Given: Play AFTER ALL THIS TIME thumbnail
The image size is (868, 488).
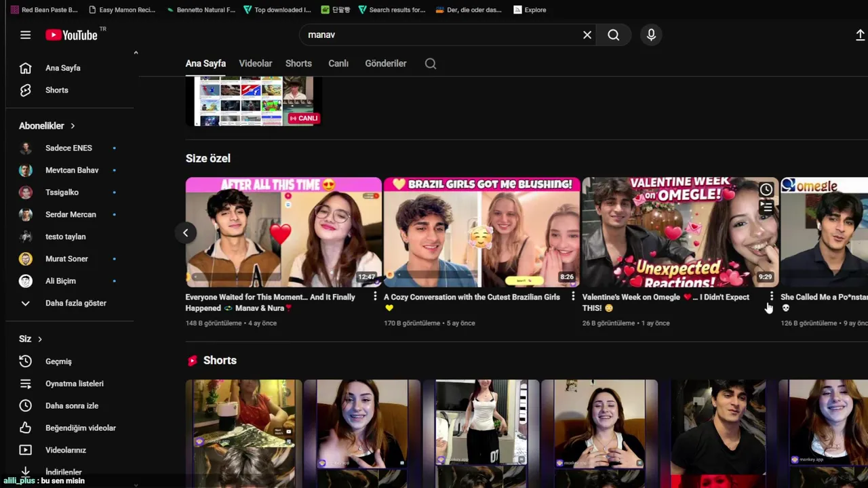Looking at the screenshot, I should pos(283,232).
